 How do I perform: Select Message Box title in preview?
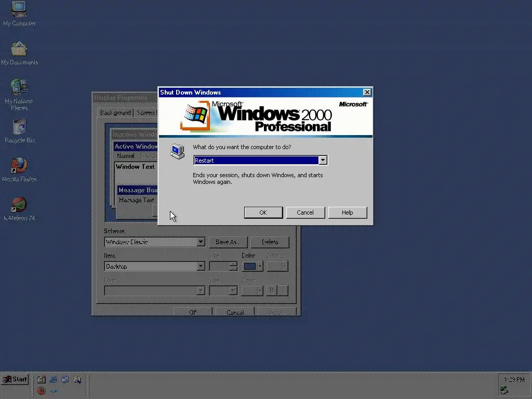point(138,190)
